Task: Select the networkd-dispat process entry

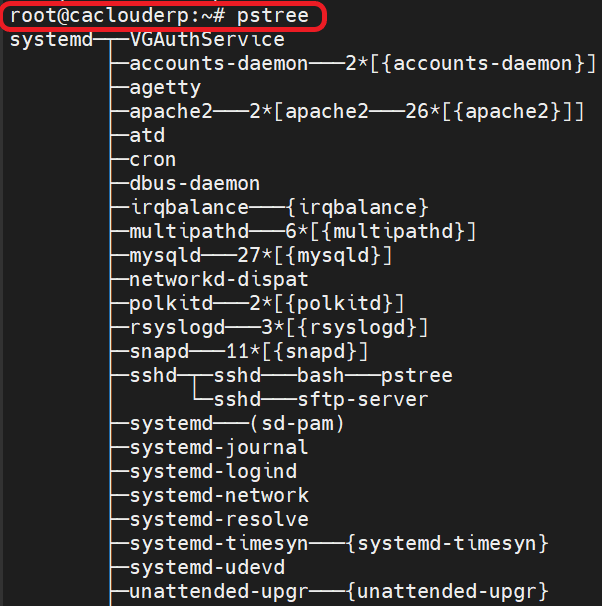Action: click(219, 279)
